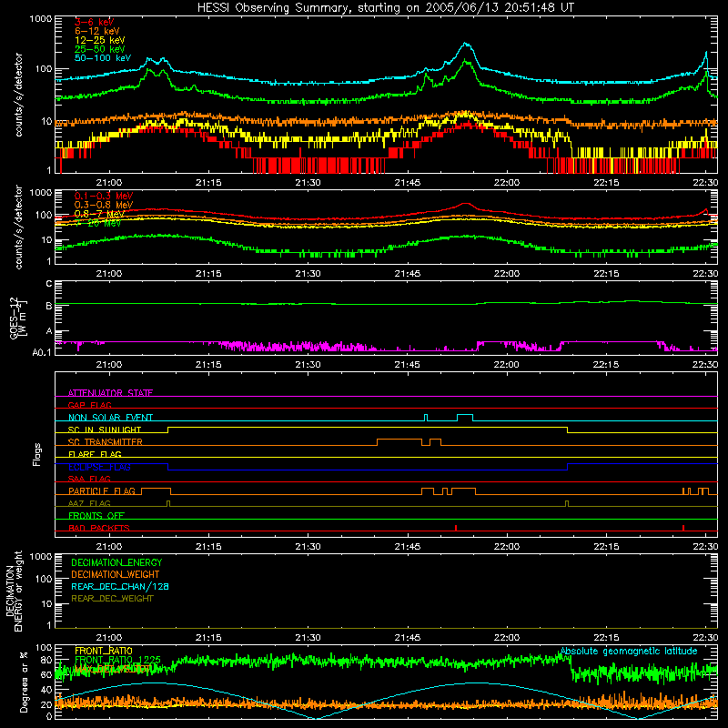
Task: Click the DECIMATION_WEIGHT legend label
Action: [x=116, y=574]
